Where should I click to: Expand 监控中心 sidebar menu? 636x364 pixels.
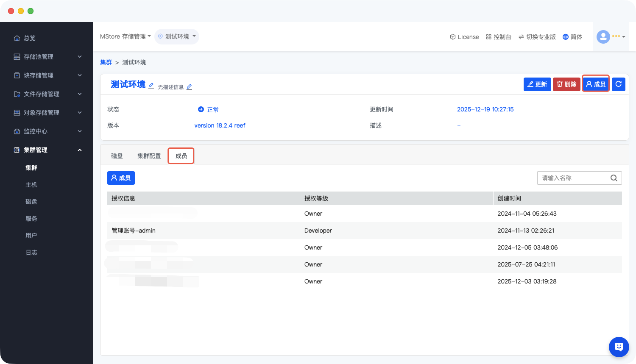pyautogui.click(x=47, y=131)
